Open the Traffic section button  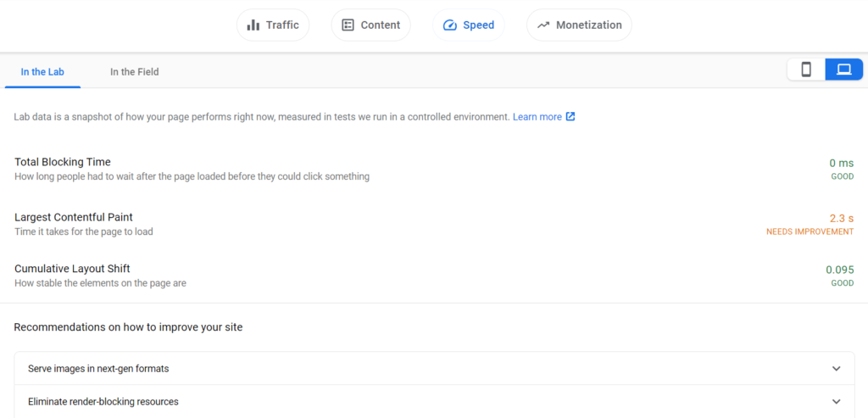point(273,25)
